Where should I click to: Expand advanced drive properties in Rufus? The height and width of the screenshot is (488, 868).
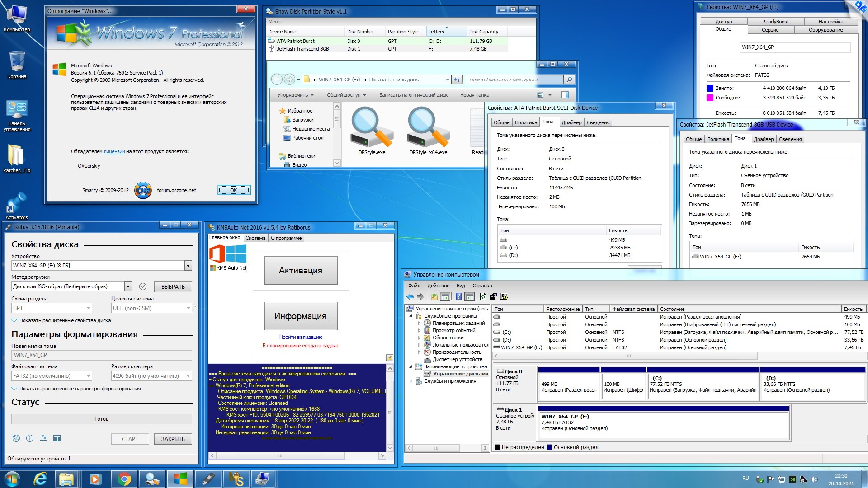click(x=65, y=320)
